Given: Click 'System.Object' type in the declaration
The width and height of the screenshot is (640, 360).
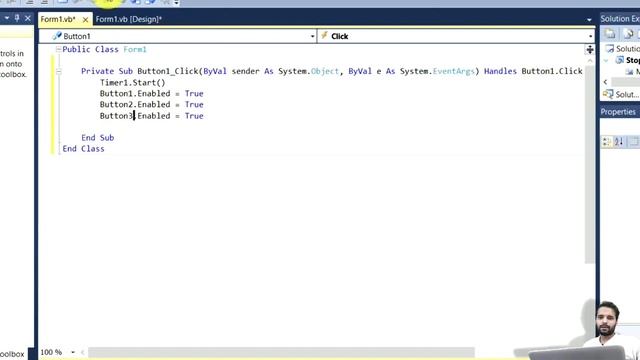Looking at the screenshot, I should coord(309,71).
